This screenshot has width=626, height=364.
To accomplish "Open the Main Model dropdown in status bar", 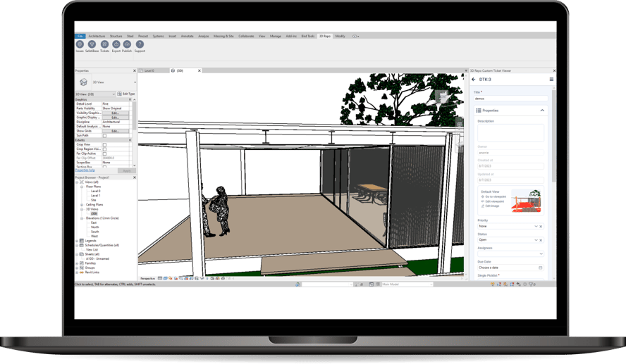I will [431, 284].
